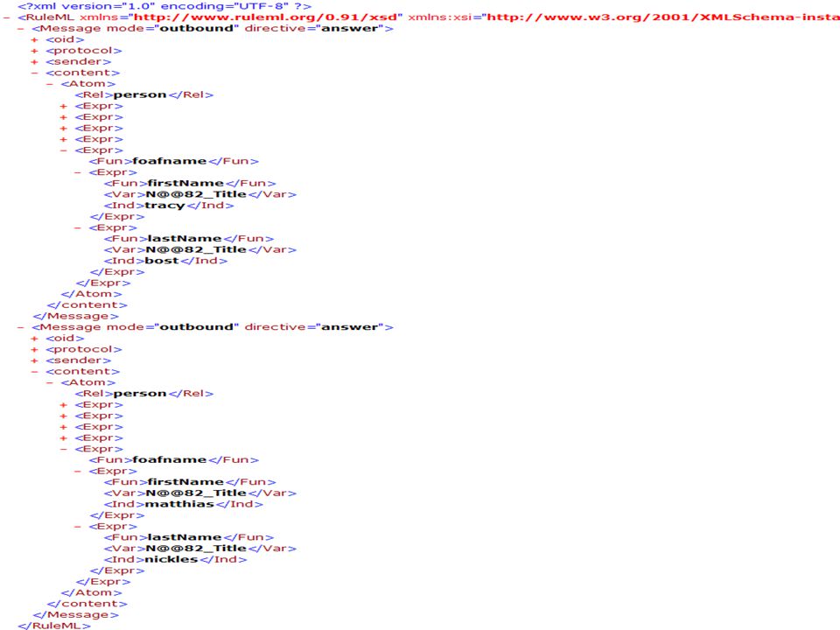The image size is (840, 630).
Task: Expand the third collapsed Expr in first Message
Action: pos(63,129)
